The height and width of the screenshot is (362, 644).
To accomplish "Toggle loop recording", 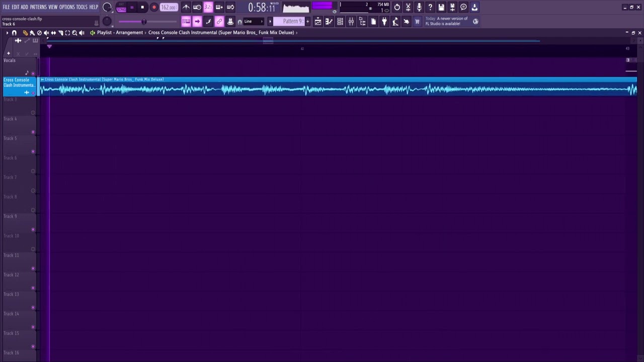I will (230, 7).
